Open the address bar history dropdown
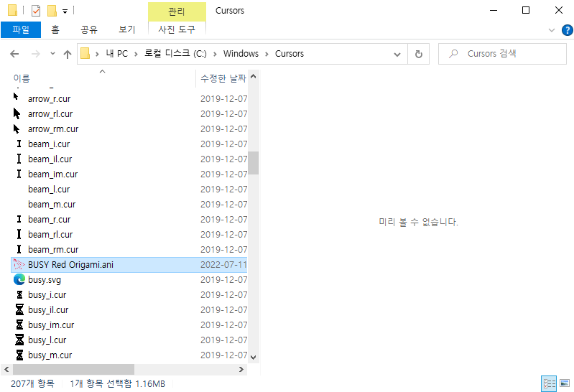This screenshot has width=574, height=392. (397, 54)
